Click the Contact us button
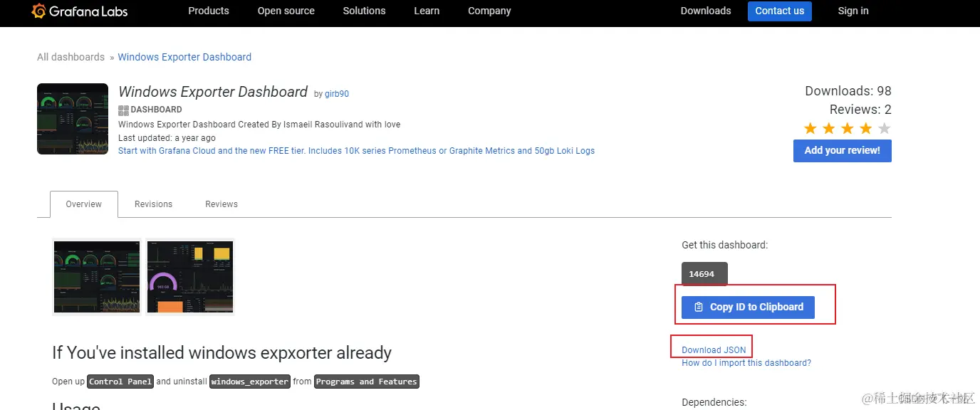Image resolution: width=980 pixels, height=410 pixels. coord(780,11)
